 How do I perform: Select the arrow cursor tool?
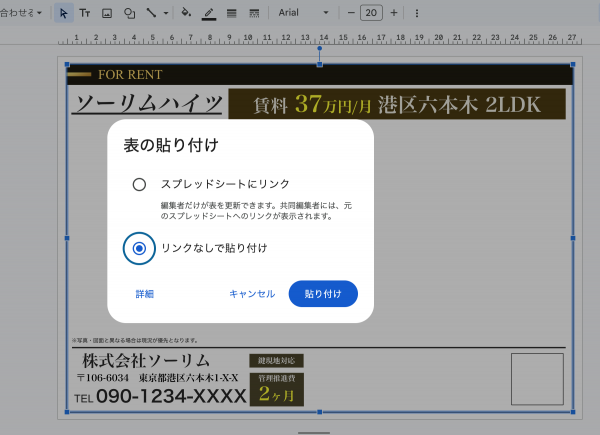[64, 13]
